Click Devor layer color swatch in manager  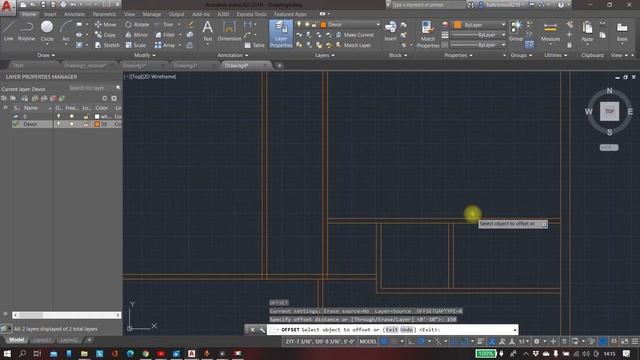point(97,124)
